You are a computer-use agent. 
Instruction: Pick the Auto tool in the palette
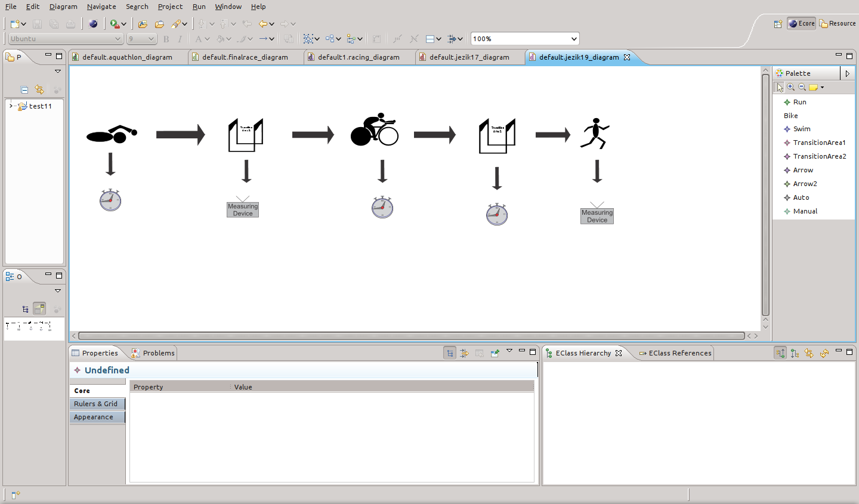796,197
